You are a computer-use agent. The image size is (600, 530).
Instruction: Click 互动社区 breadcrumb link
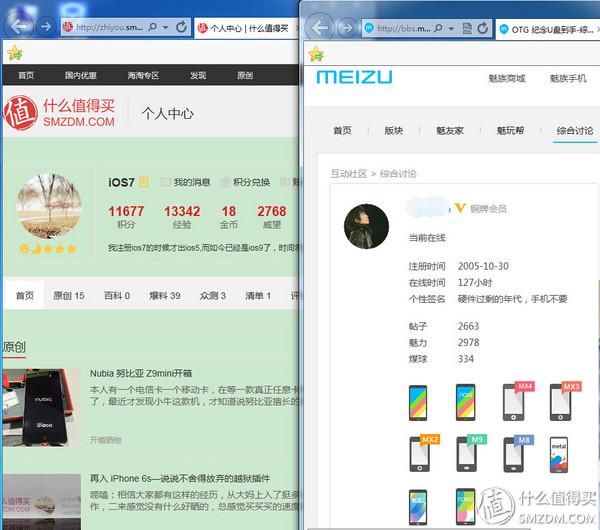pyautogui.click(x=349, y=174)
